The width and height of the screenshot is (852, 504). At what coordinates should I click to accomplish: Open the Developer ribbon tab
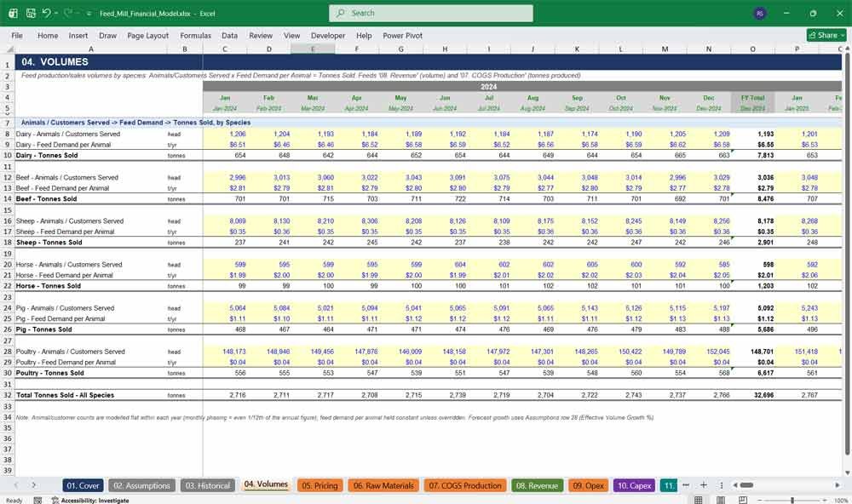click(x=328, y=35)
